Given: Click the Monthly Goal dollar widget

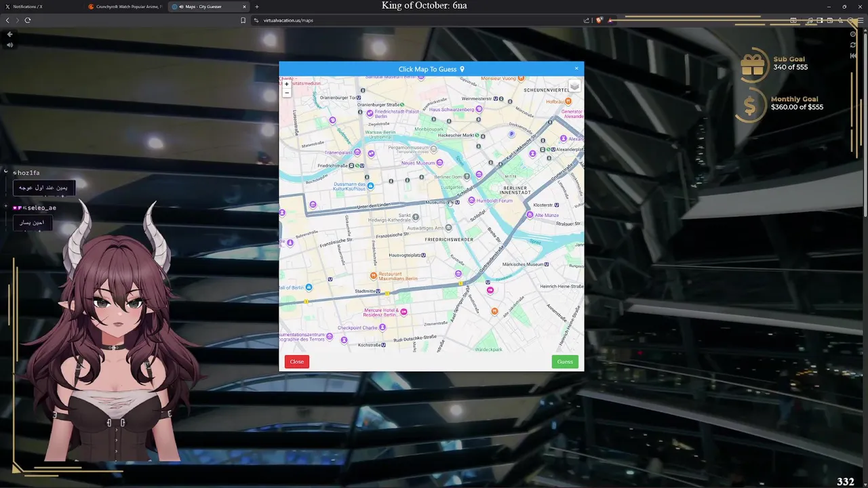Looking at the screenshot, I should (781, 104).
